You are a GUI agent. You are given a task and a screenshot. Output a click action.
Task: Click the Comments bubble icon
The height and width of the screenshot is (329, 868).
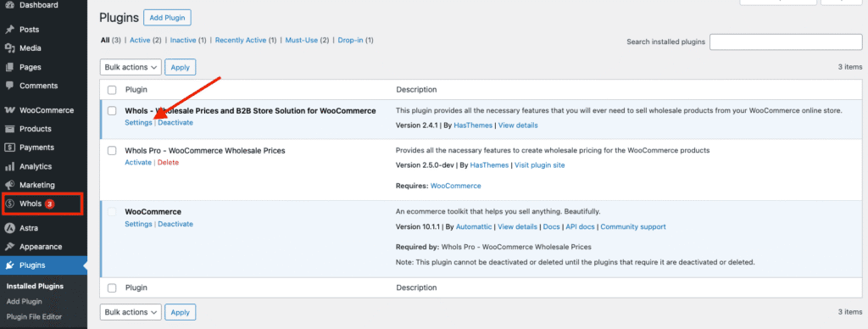point(9,86)
